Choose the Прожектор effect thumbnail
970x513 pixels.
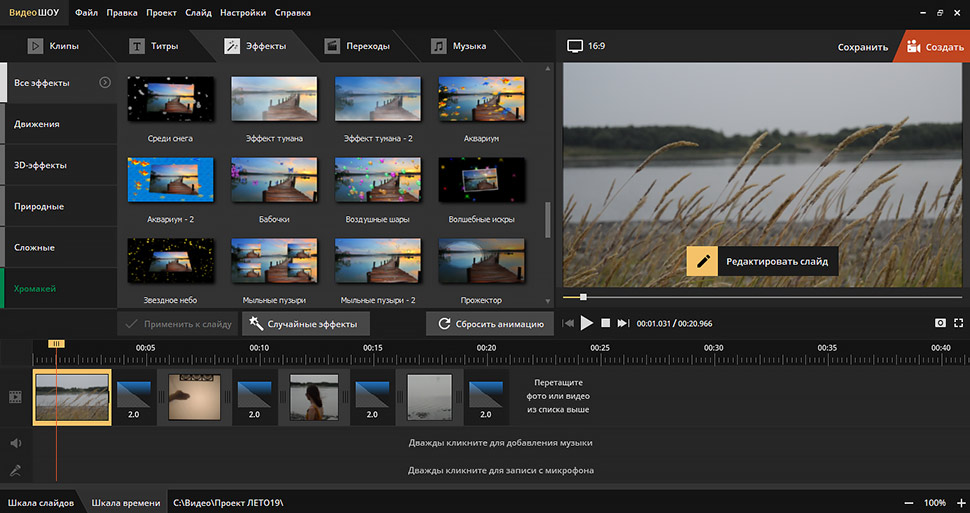click(x=481, y=261)
